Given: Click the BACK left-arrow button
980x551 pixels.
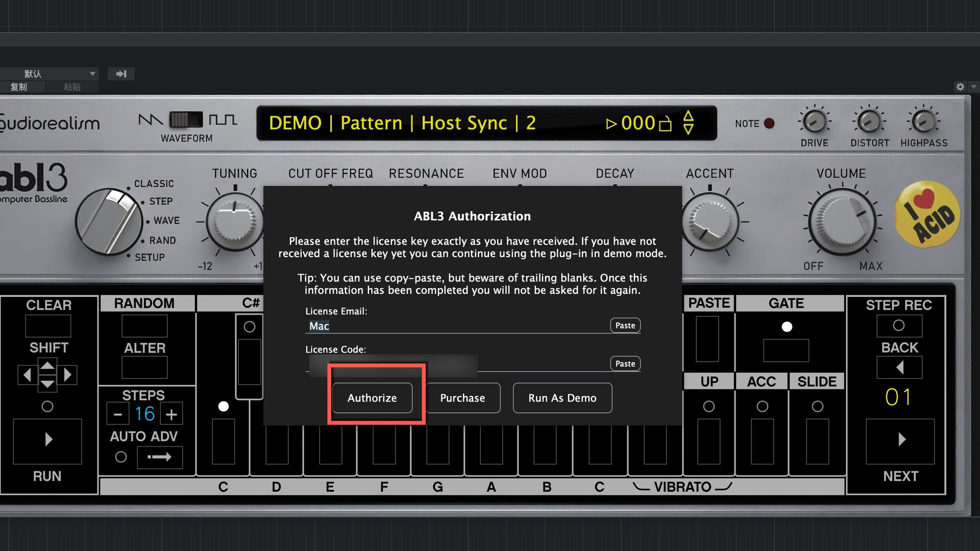Looking at the screenshot, I should (899, 367).
